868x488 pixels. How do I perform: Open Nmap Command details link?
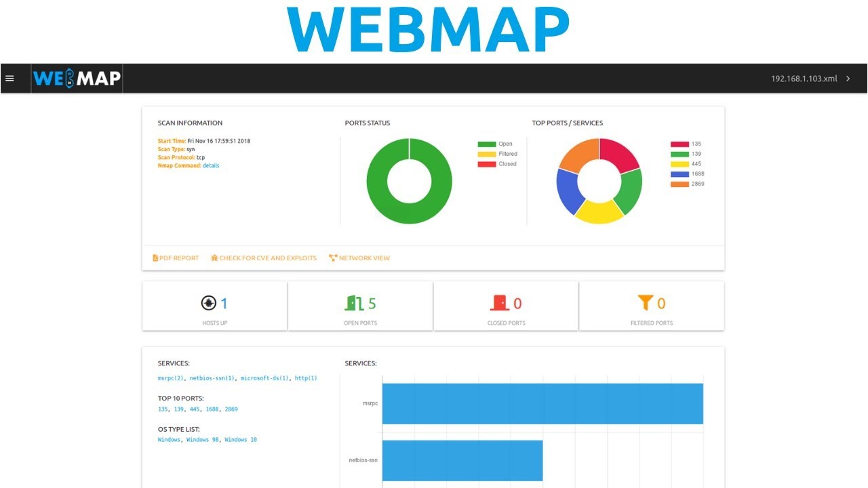(x=211, y=165)
